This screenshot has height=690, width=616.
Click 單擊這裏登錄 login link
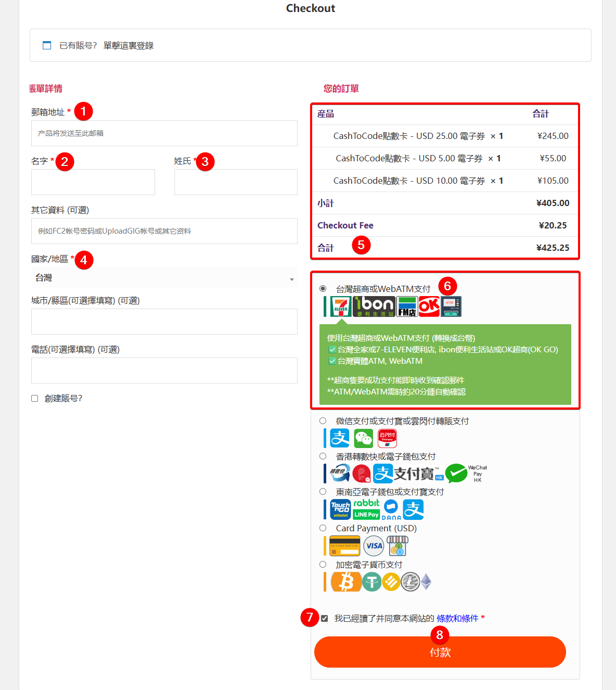point(129,46)
